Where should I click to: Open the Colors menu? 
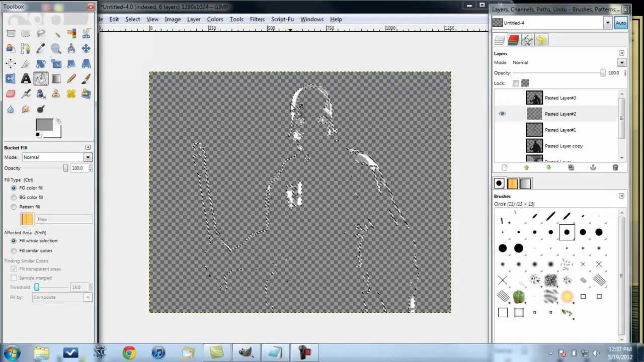215,19
